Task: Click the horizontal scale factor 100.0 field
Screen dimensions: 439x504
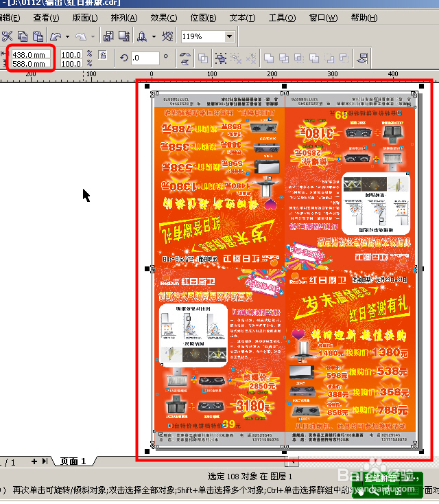Action: (x=71, y=55)
